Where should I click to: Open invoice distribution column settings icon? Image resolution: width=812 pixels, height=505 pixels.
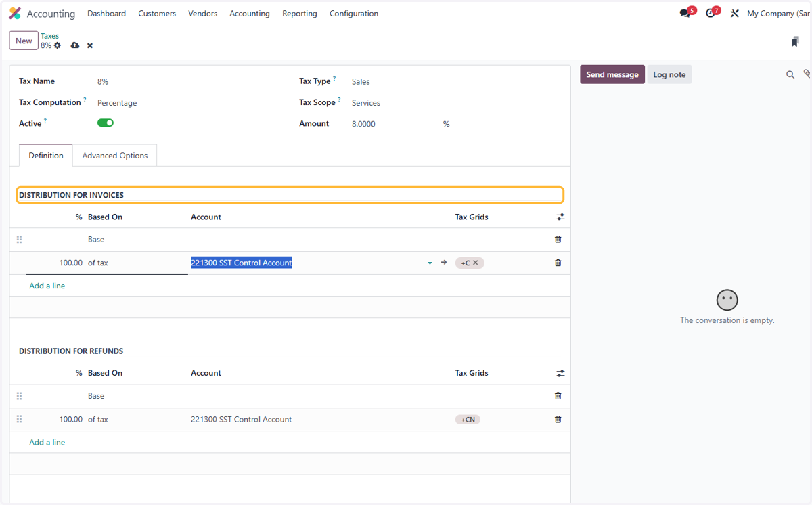click(560, 217)
